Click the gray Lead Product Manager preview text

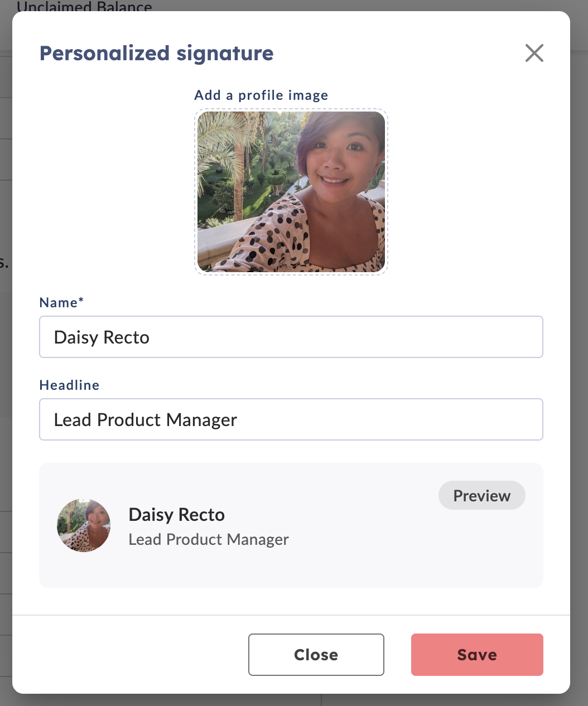click(x=209, y=539)
